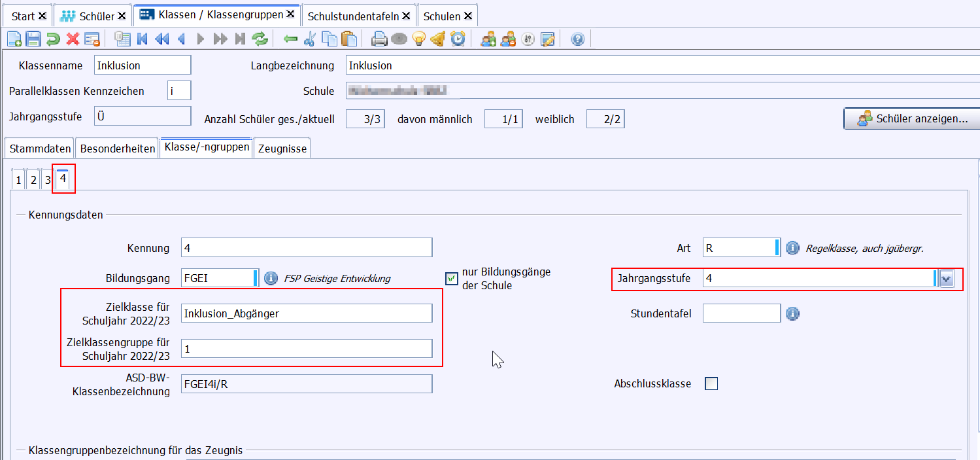The height and width of the screenshot is (460, 980).
Task: Click info icon next to Bildungsgang field
Action: 271,278
